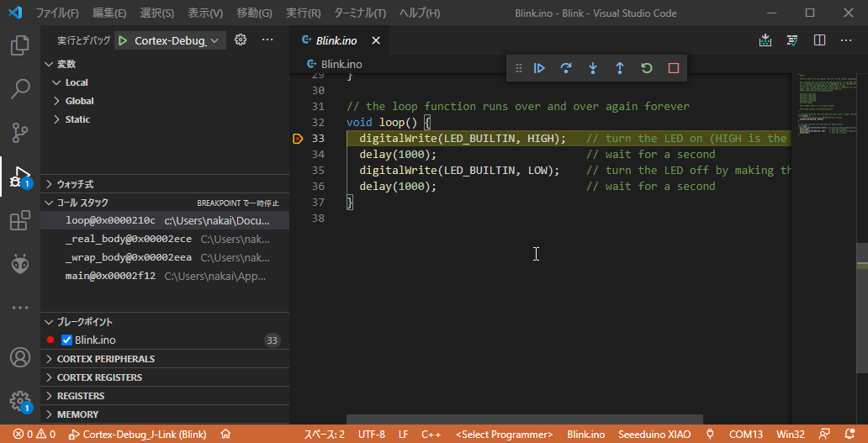Click the serial port plug icon in status bar
868x443 pixels.
[x=710, y=434]
